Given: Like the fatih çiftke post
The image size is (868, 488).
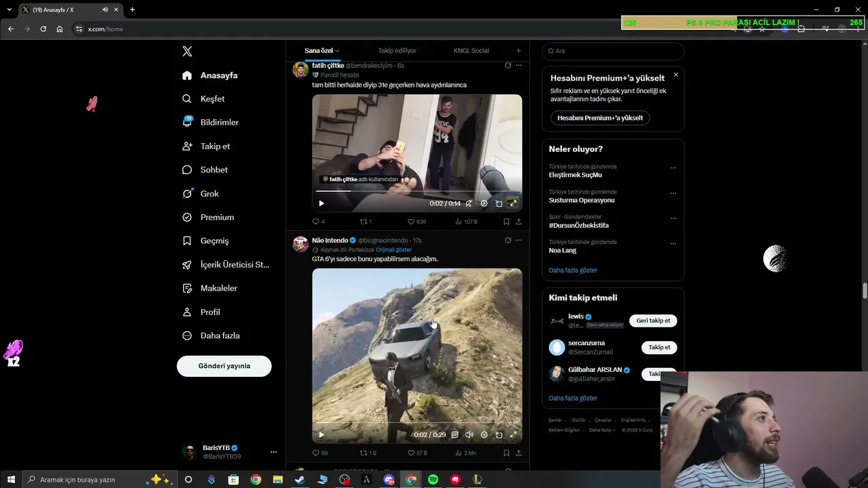Looking at the screenshot, I should [416, 222].
